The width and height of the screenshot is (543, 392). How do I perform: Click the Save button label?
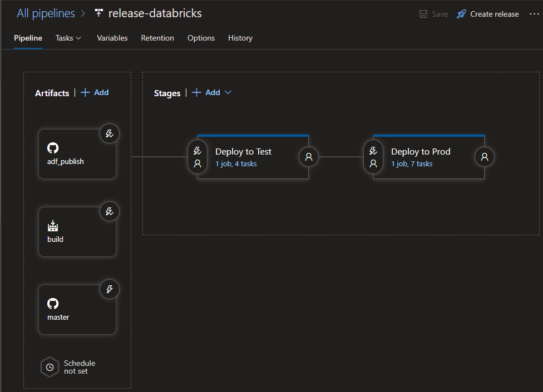click(x=440, y=14)
